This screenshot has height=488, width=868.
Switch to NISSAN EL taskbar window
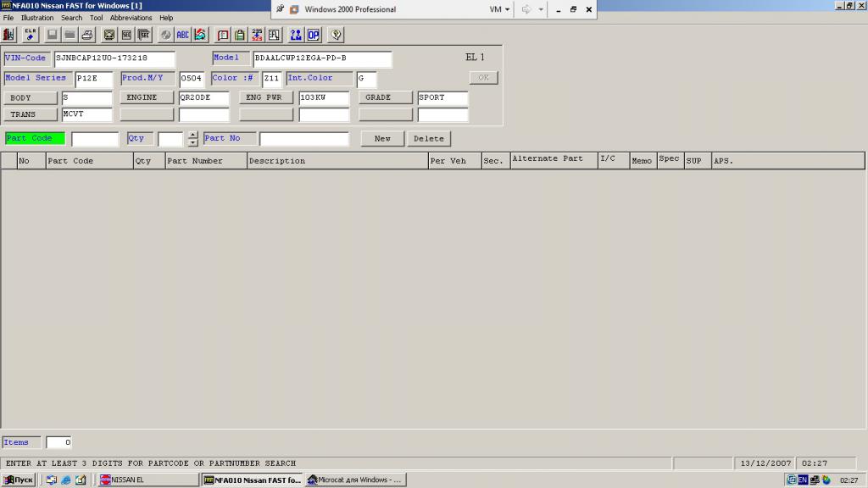(148, 480)
